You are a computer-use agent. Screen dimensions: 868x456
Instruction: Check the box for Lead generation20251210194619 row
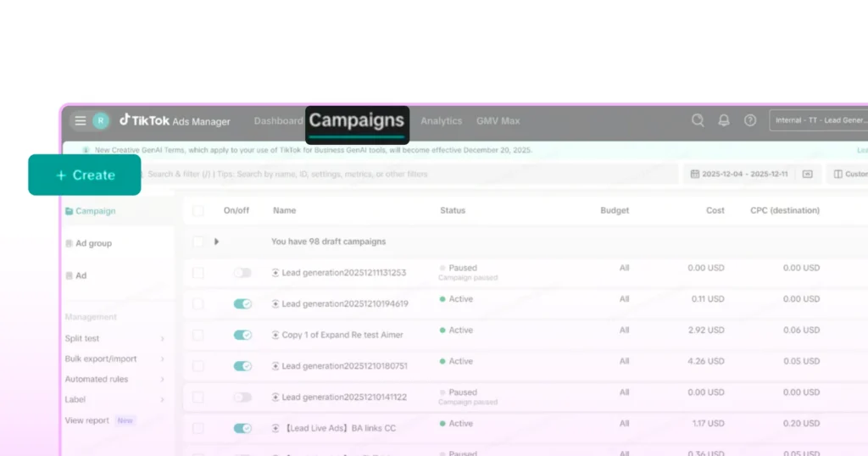tap(198, 303)
